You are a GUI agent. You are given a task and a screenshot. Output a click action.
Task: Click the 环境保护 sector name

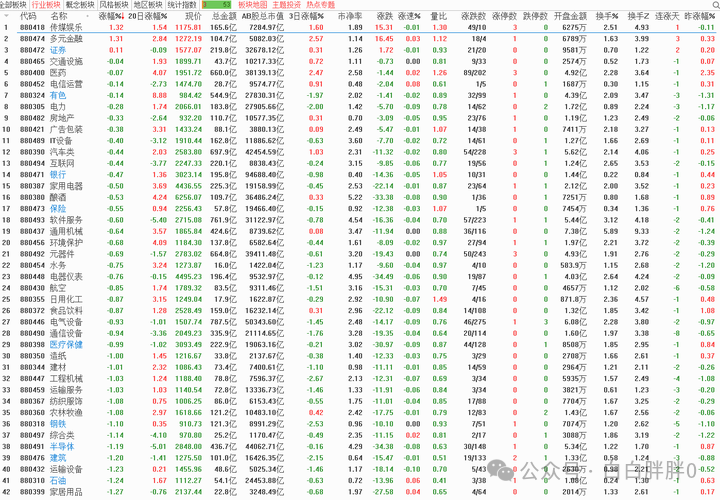(x=66, y=242)
